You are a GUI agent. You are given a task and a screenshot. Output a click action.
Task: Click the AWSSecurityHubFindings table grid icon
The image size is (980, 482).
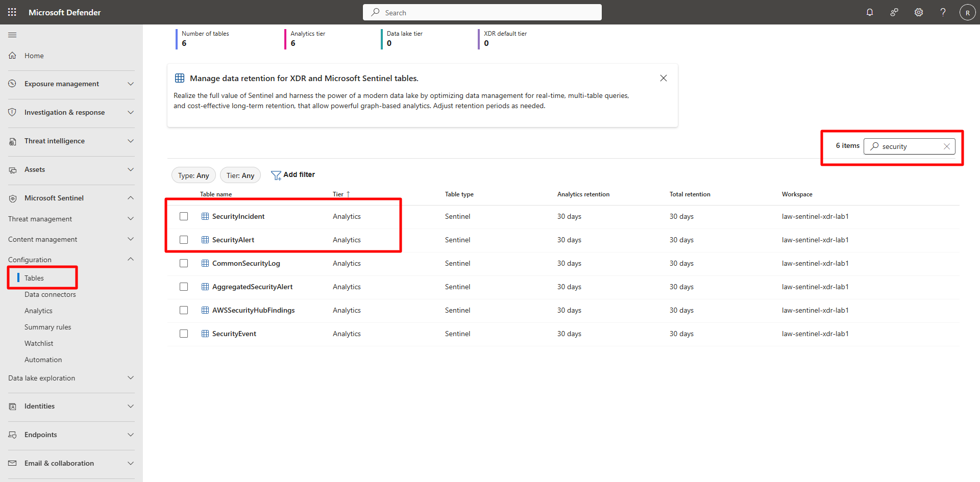click(x=205, y=310)
